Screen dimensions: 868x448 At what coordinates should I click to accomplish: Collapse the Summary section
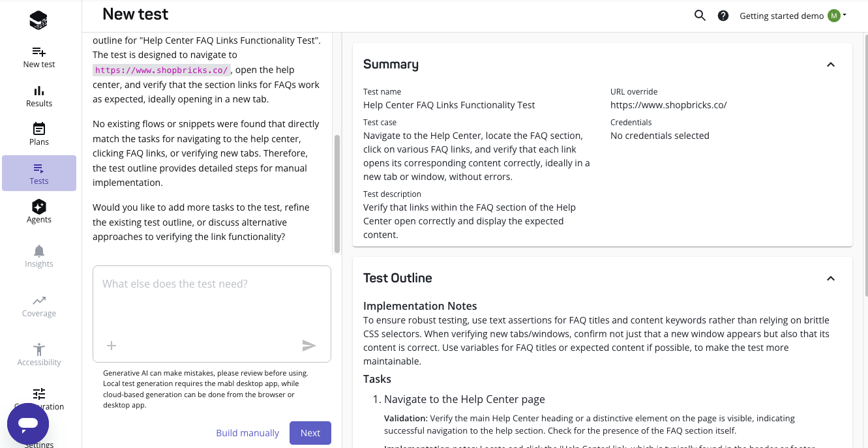click(831, 65)
